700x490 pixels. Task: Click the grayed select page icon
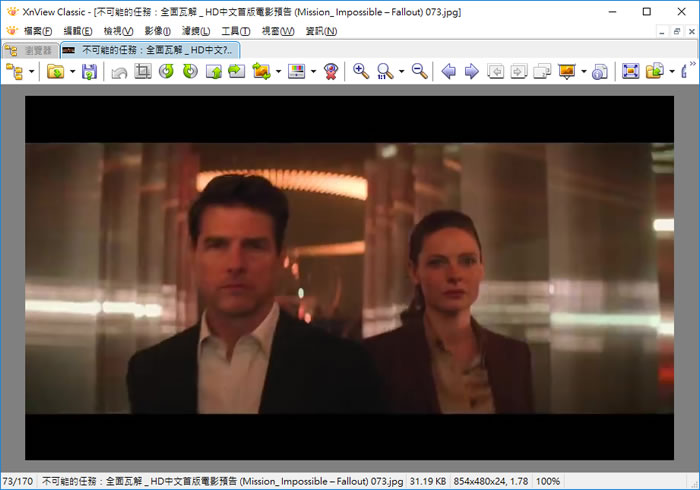[542, 71]
